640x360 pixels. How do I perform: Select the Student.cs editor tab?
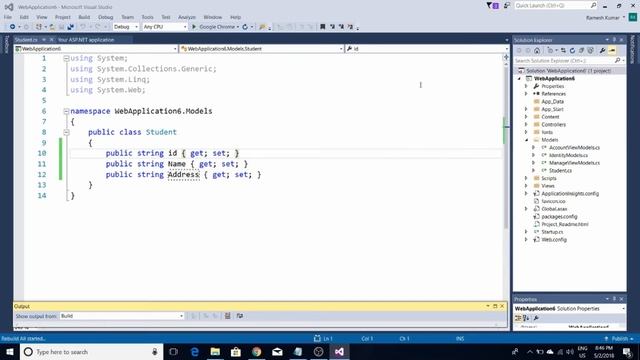[26, 40]
